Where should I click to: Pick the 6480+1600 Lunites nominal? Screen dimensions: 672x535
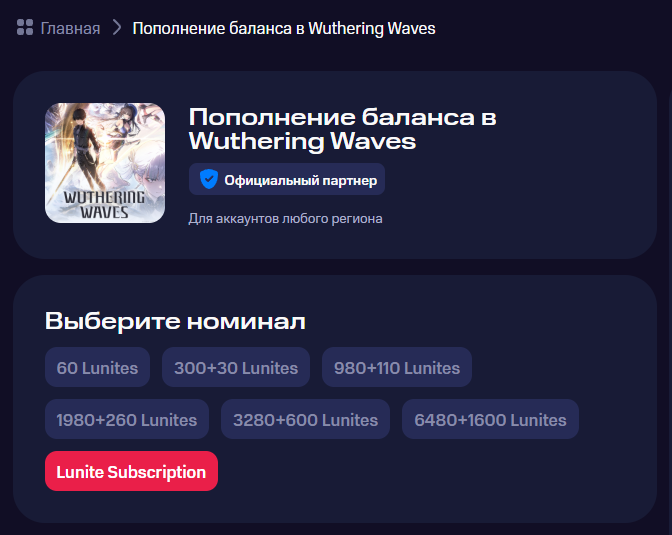pyautogui.click(x=490, y=419)
